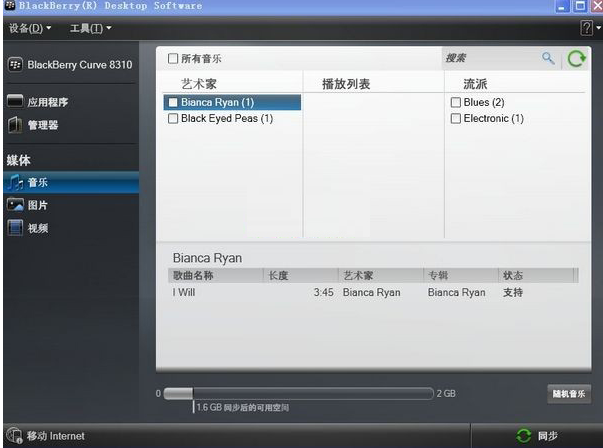603x448 pixels.
Task: Click the 播放列表 column heading
Action: click(346, 84)
